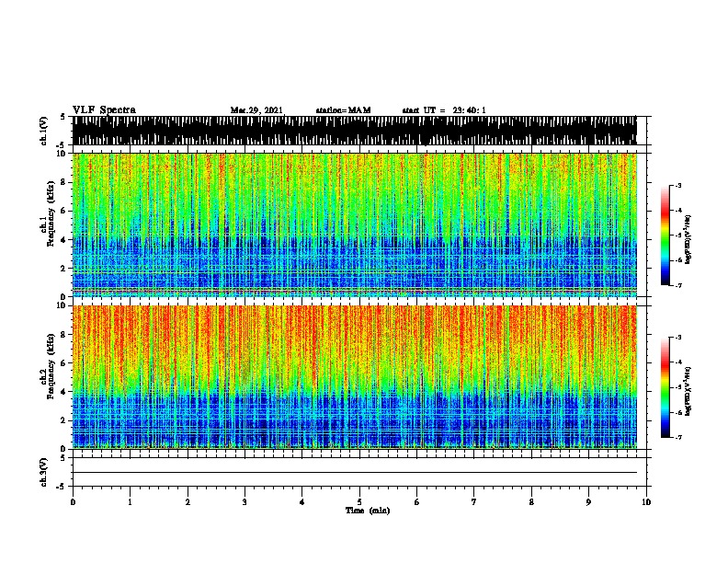Image resolution: width=728 pixels, height=563 pixels.
Task: Click the date label "Mar.29, 2021"
Action: click(x=256, y=110)
